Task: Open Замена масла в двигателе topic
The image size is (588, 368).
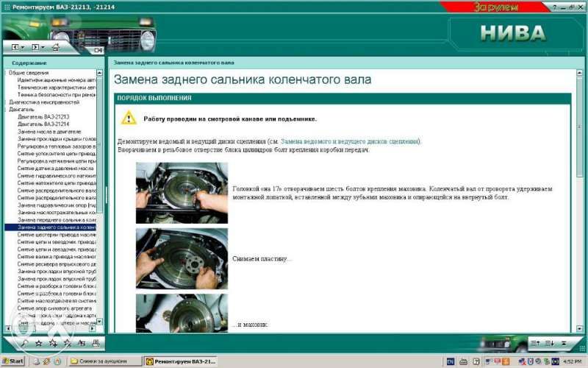Action: [49, 132]
